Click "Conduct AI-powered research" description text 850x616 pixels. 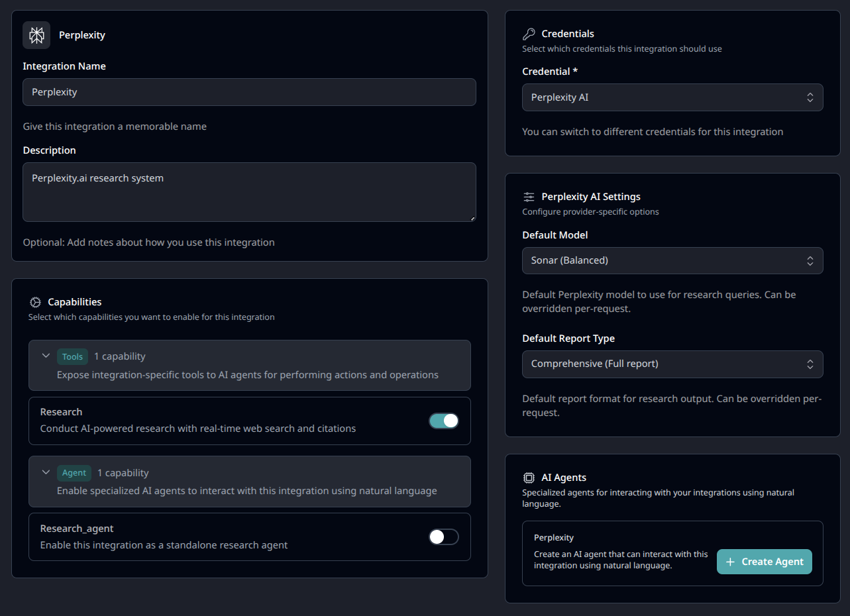click(x=198, y=429)
